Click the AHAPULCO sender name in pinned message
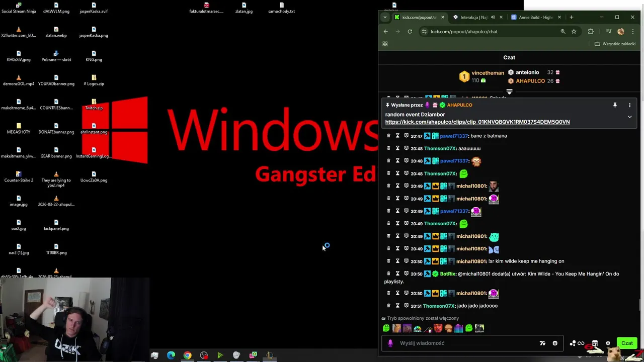This screenshot has width=644, height=362. pyautogui.click(x=459, y=105)
